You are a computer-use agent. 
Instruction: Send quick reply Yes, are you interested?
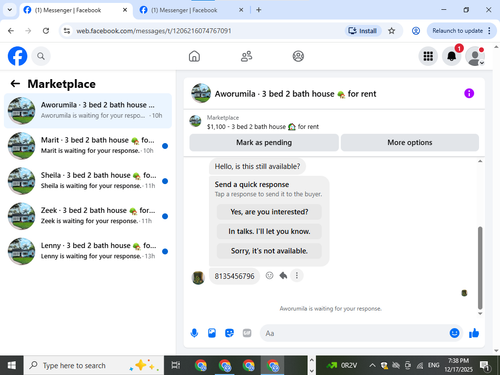click(x=269, y=212)
